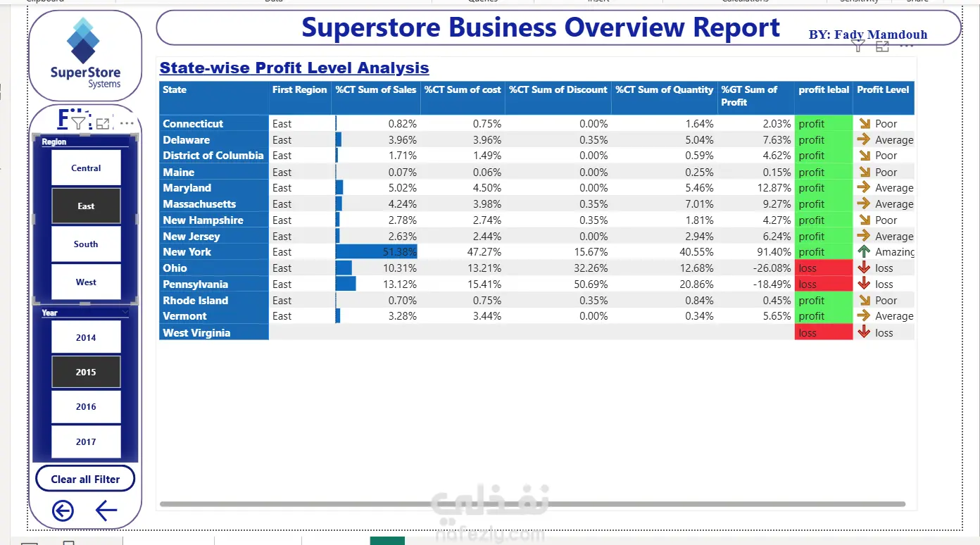Click the Poor arrow icon for District of Columbia
The width and height of the screenshot is (980, 545).
click(864, 156)
